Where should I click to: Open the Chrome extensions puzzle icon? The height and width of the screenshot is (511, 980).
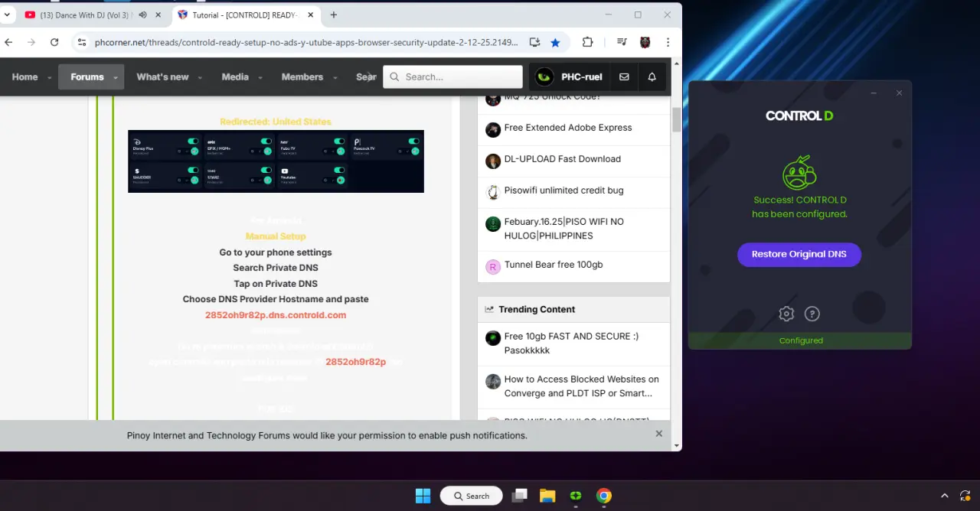[588, 43]
